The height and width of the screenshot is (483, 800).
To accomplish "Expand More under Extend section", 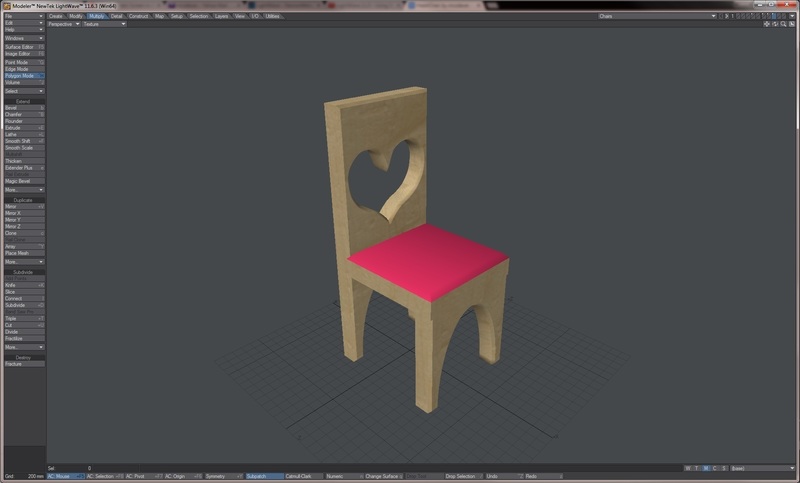I will (x=24, y=190).
